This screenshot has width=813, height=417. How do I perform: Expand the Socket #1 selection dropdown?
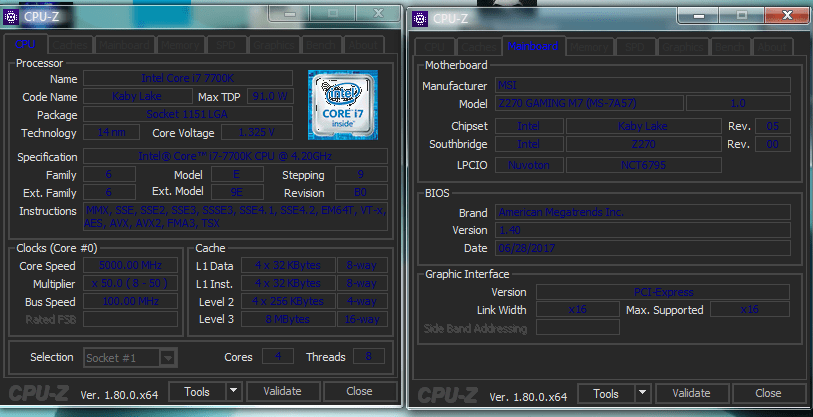pyautogui.click(x=167, y=357)
